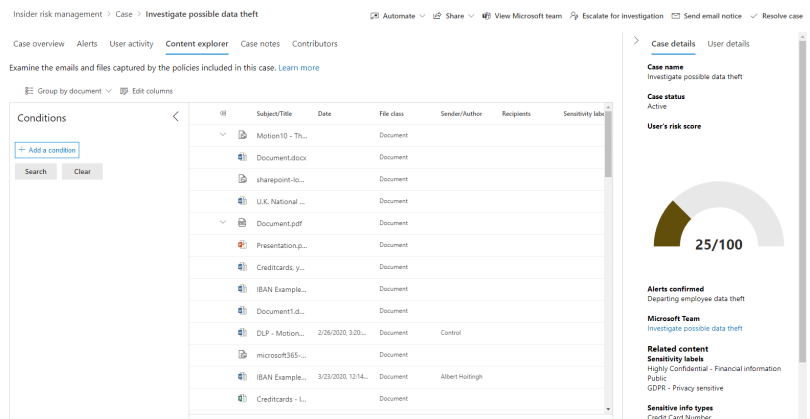Click the Excel icon on last Creditcards row

pyautogui.click(x=242, y=399)
